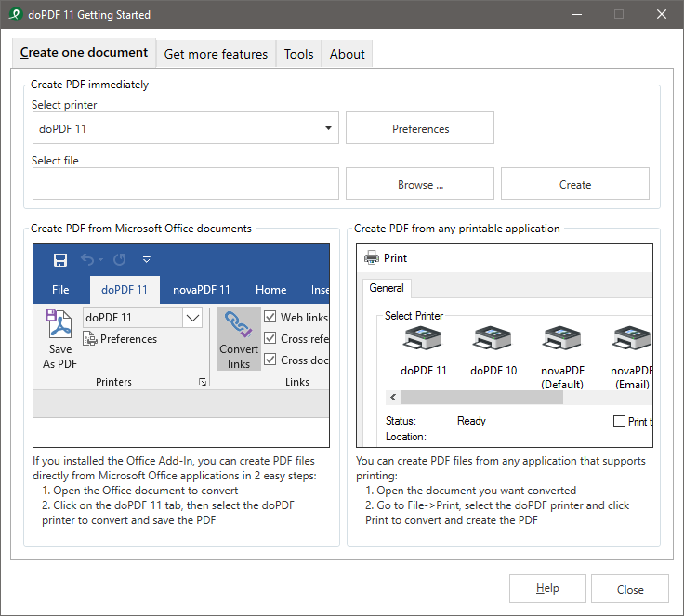Toggle the Cross doc checkbox
This screenshot has width=684, height=616.
(270, 360)
